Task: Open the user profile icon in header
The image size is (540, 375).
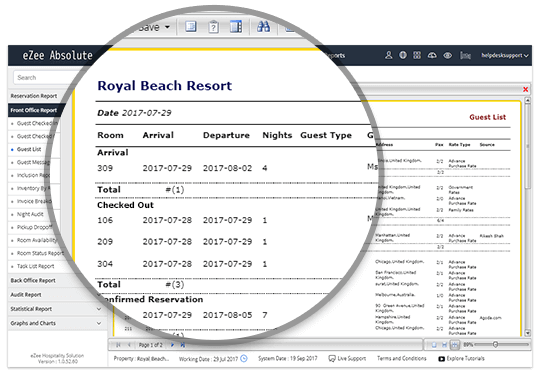Action: tap(388, 55)
